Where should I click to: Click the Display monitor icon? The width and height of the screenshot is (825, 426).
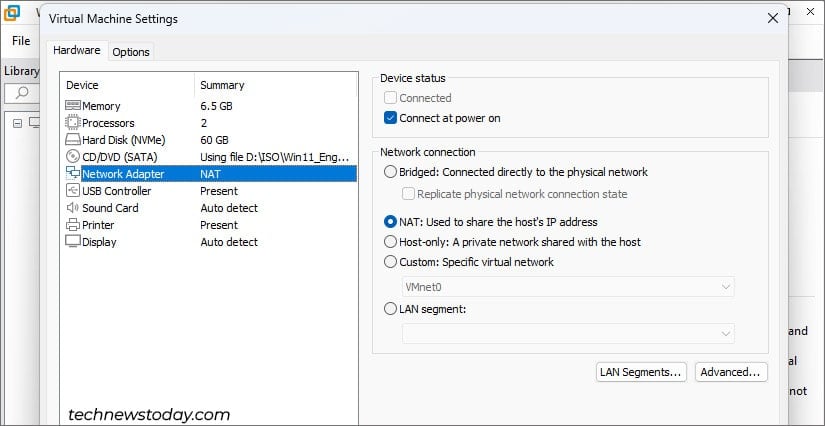coord(73,242)
